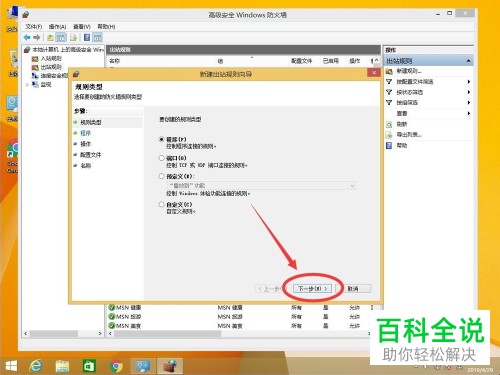Open the 查看(V) menu
This screenshot has height=375, width=500.
[82, 26]
